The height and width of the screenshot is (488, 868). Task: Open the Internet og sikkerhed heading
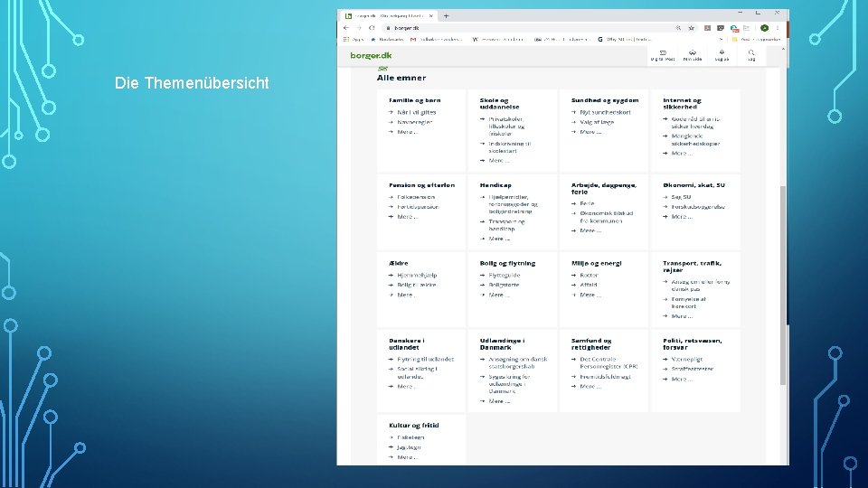(682, 103)
